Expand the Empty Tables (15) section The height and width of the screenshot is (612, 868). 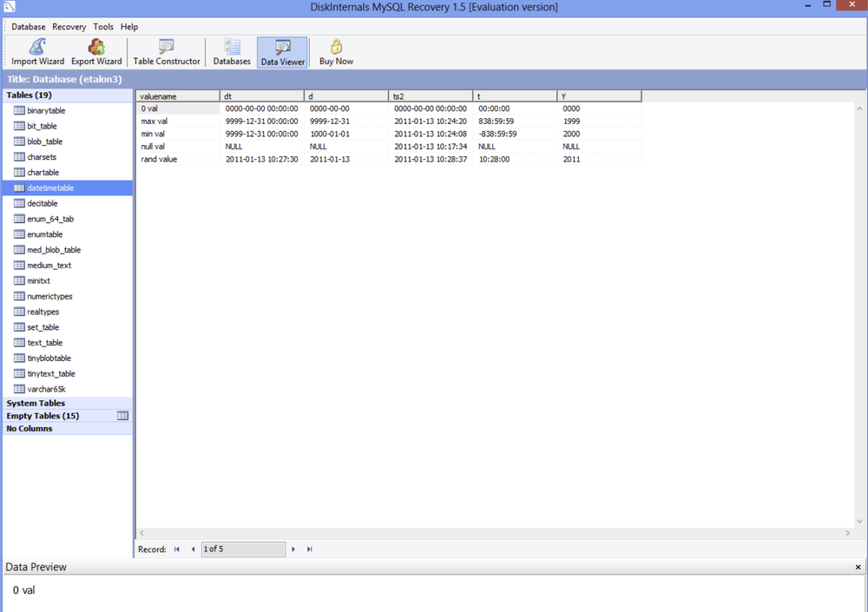(x=68, y=416)
